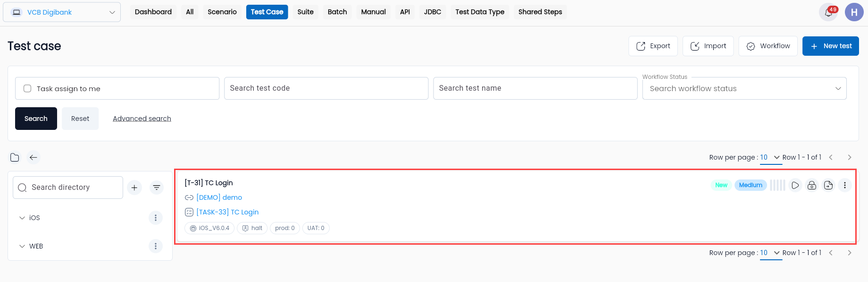Open the Advanced search link

(142, 119)
